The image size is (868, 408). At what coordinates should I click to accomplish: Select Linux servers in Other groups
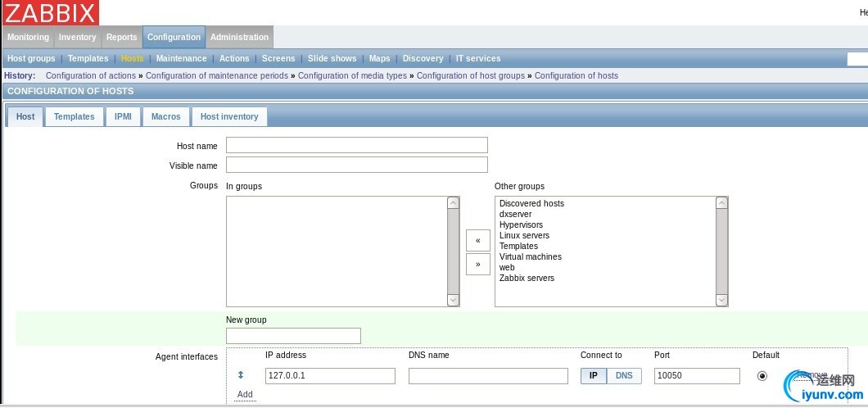pyautogui.click(x=524, y=235)
